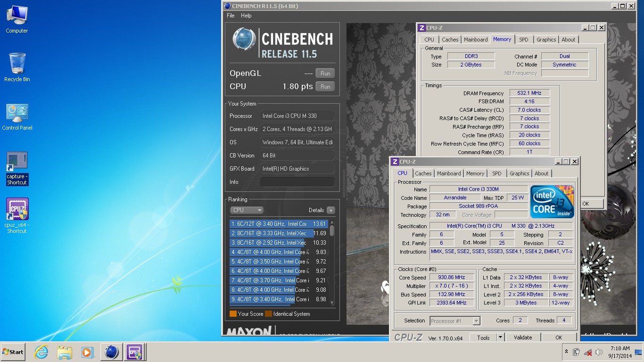Select the cpuz_x64 - Shortcut desktop icon
The image size is (644, 362).
tap(17, 216)
